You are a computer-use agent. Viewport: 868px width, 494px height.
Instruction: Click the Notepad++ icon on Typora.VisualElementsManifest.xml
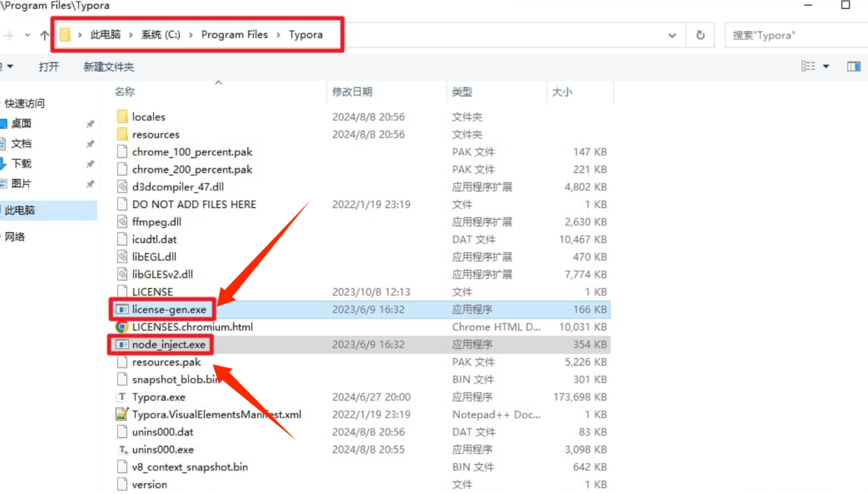point(122,414)
